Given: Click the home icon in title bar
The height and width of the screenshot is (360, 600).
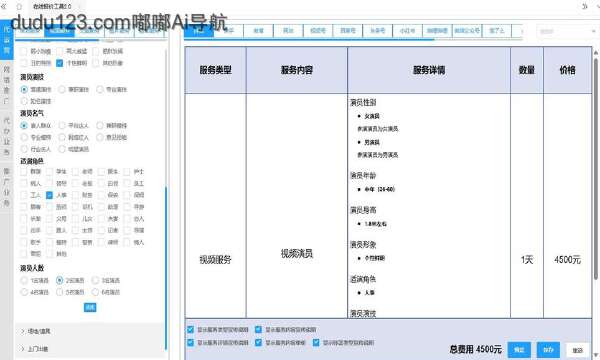Looking at the screenshot, I should [19, 7].
